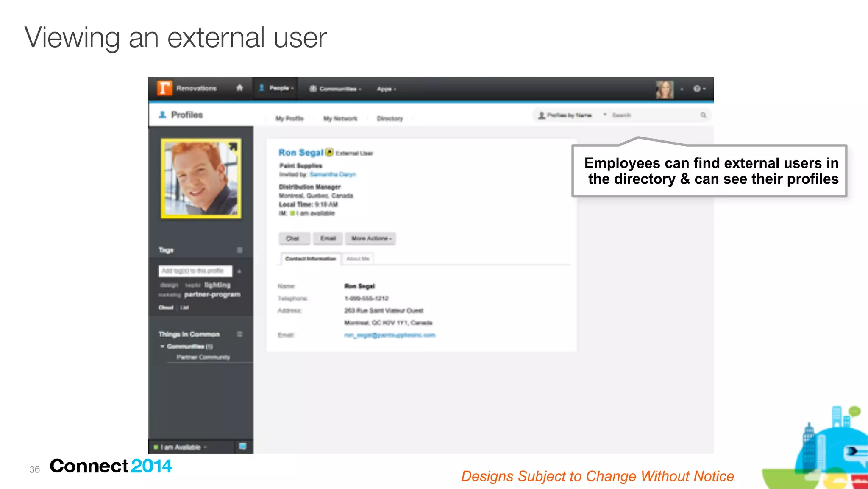Viewport: 868px width, 489px height.
Task: Click the ron_segal email address link
Action: [x=389, y=335]
